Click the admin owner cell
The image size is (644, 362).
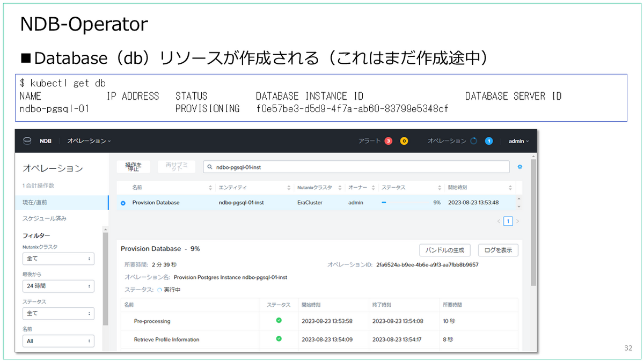click(356, 203)
